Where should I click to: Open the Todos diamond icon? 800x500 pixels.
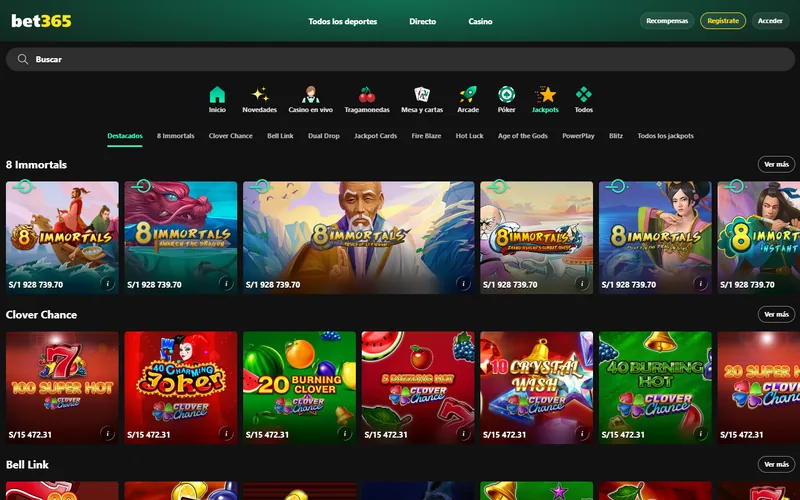coord(584,95)
